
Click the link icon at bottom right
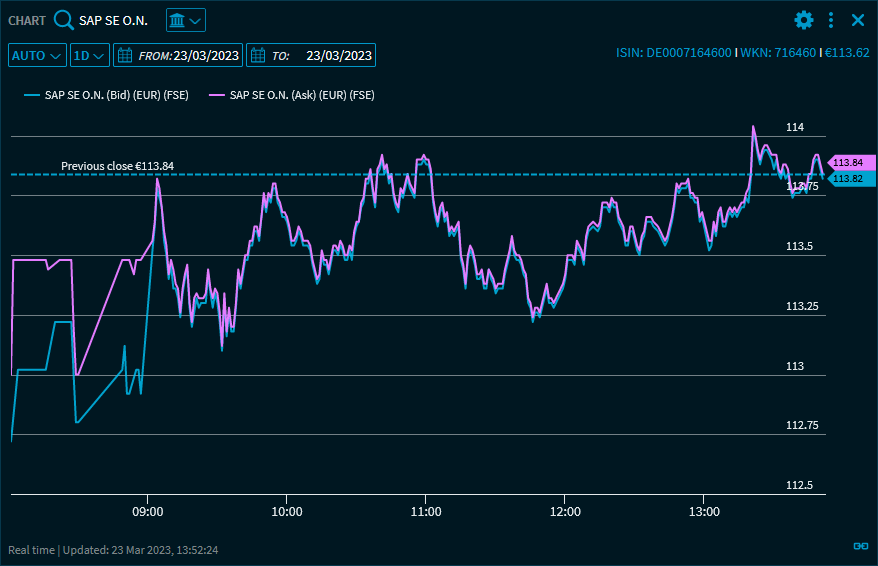tap(860, 545)
